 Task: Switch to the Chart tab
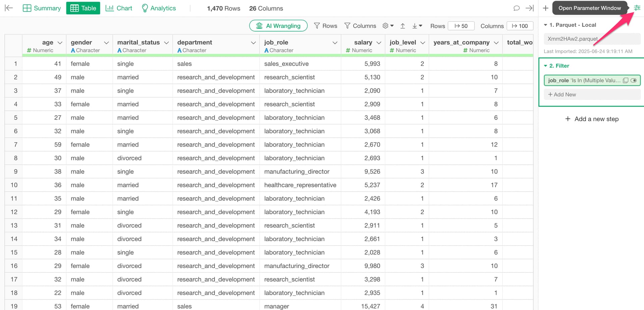[x=119, y=8]
